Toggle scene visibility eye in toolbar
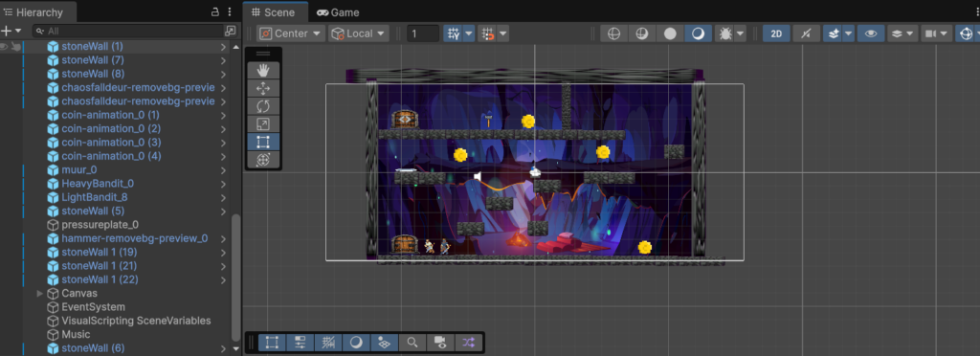This screenshot has width=980, height=356. [x=871, y=33]
